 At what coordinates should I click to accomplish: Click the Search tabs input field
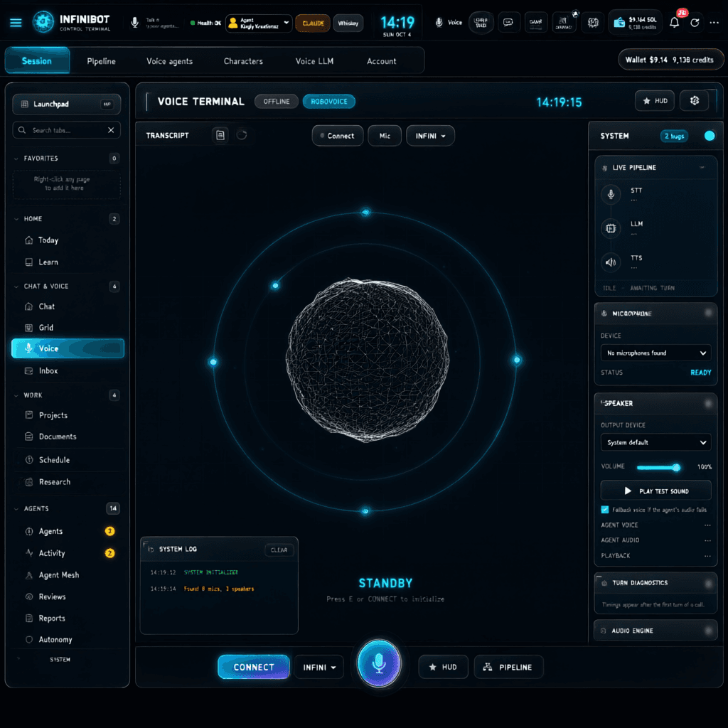[x=66, y=131]
